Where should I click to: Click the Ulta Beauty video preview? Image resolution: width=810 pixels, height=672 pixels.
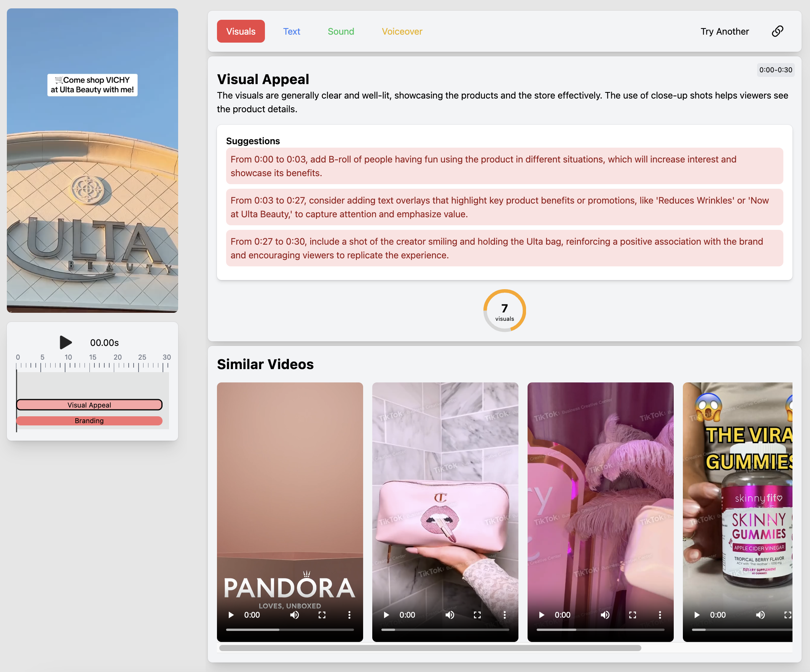click(92, 160)
